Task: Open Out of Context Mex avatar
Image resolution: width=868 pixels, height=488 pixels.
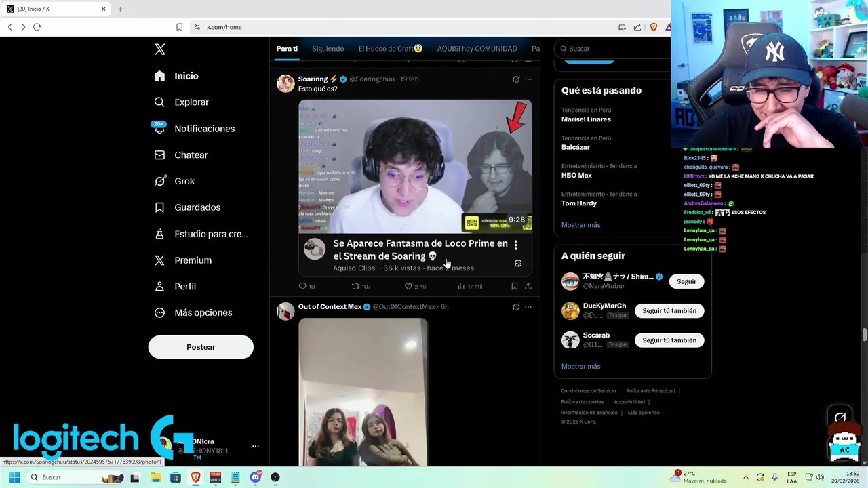Action: pos(285,311)
